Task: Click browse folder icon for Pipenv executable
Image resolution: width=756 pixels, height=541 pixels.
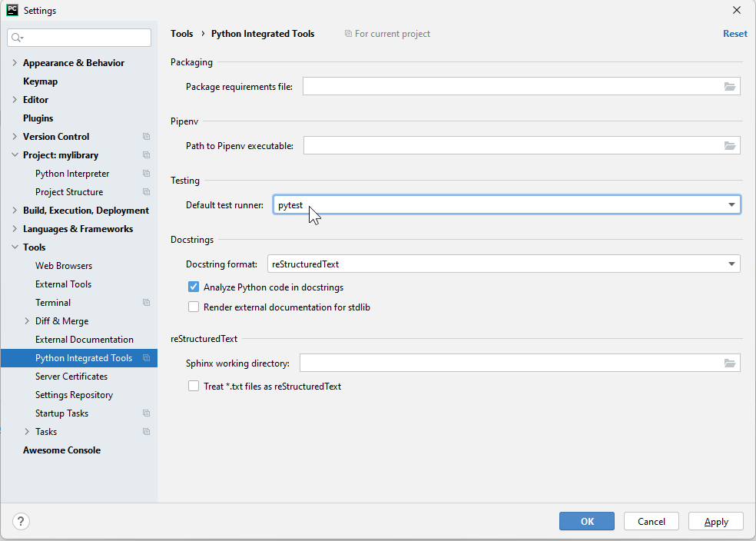Action: [729, 145]
